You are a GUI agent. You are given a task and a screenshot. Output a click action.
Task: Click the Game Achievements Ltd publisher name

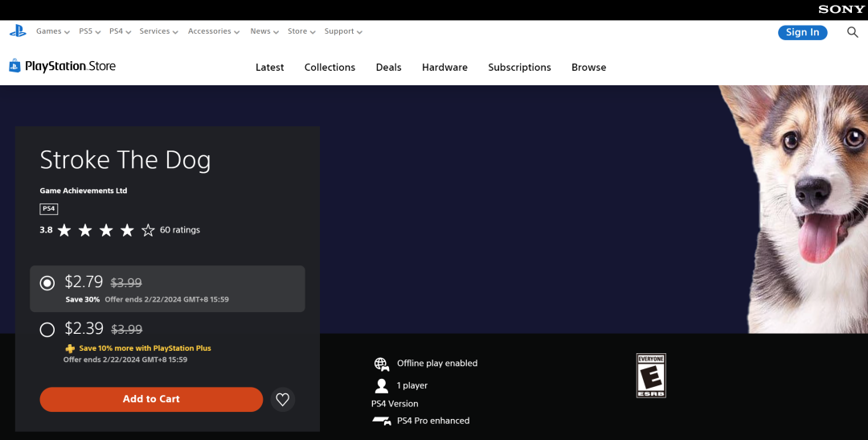tap(84, 191)
